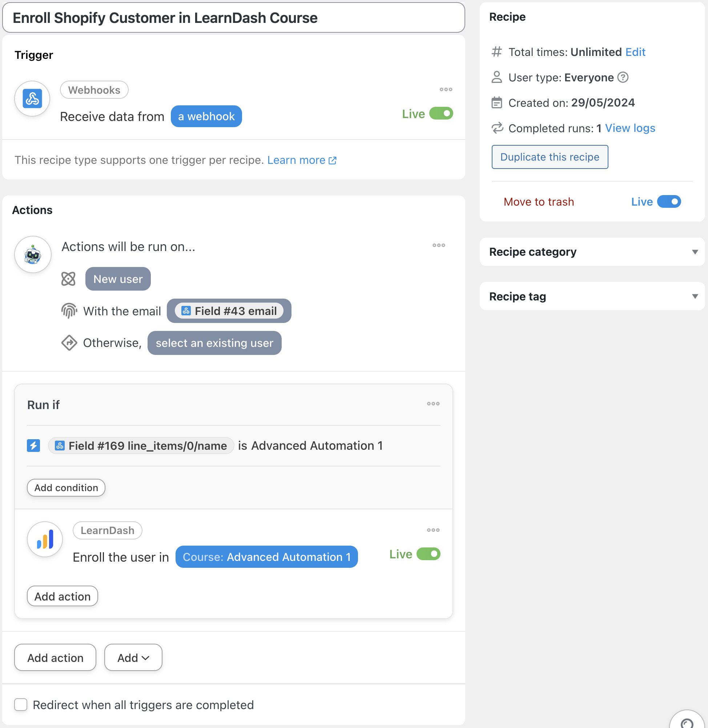Check Redirect when all triggers are completed

click(x=21, y=705)
